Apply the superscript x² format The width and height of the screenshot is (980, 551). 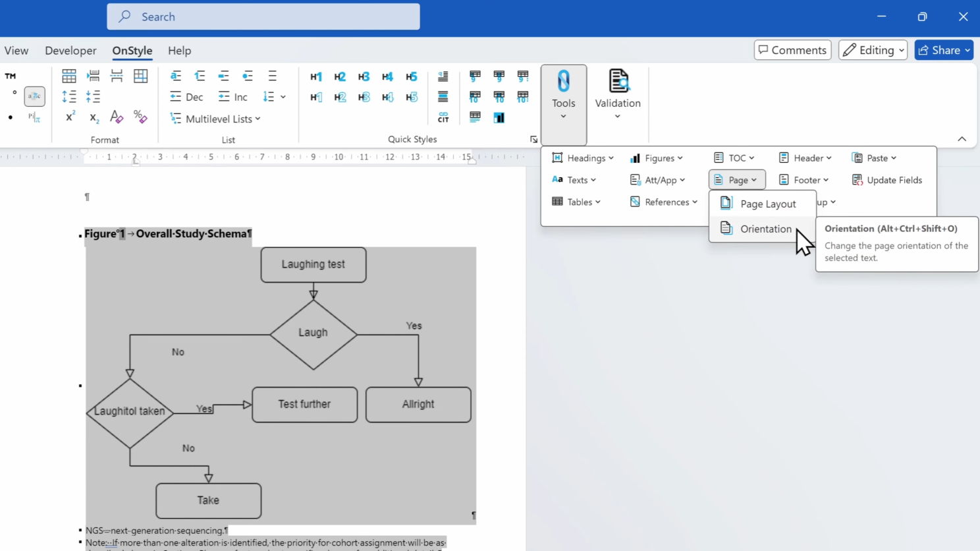(x=70, y=117)
